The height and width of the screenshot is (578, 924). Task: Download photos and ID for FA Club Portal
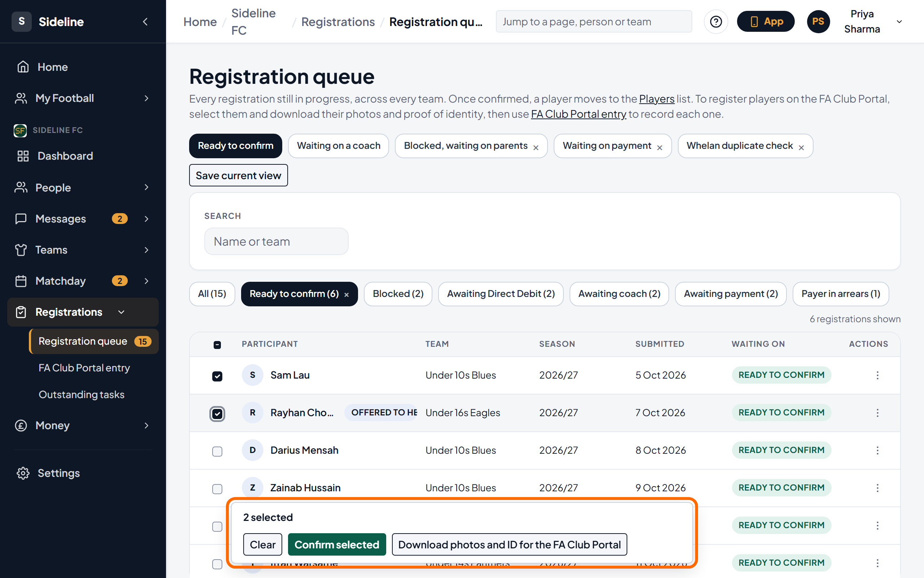click(509, 544)
